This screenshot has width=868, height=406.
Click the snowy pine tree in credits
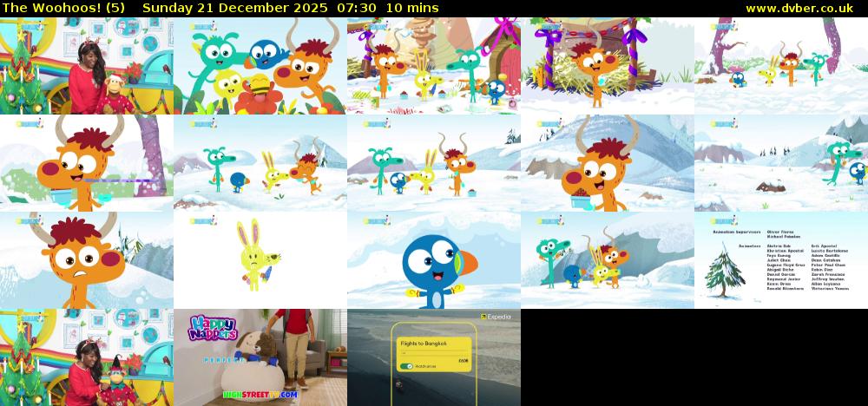click(722, 269)
